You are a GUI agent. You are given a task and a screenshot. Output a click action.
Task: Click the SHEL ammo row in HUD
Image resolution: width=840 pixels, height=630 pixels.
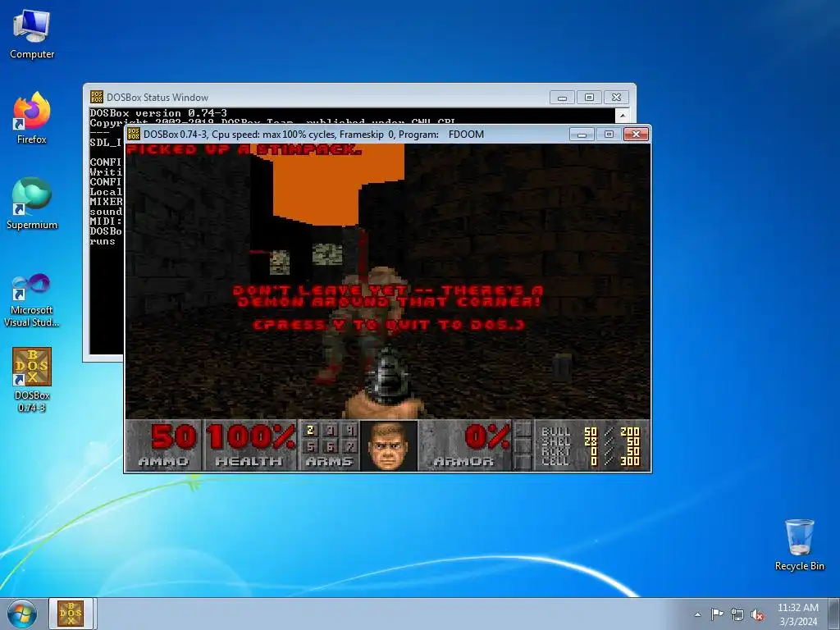[x=591, y=441]
